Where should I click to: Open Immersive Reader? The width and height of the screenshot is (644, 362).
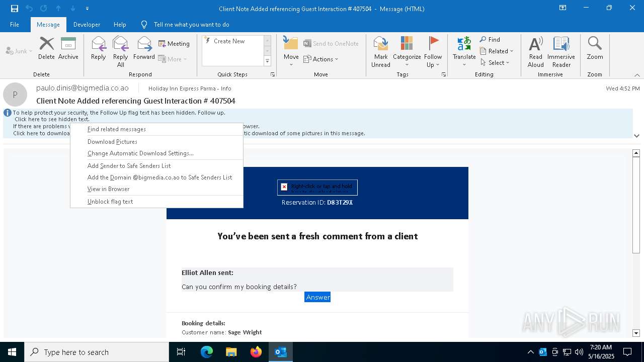561,51
